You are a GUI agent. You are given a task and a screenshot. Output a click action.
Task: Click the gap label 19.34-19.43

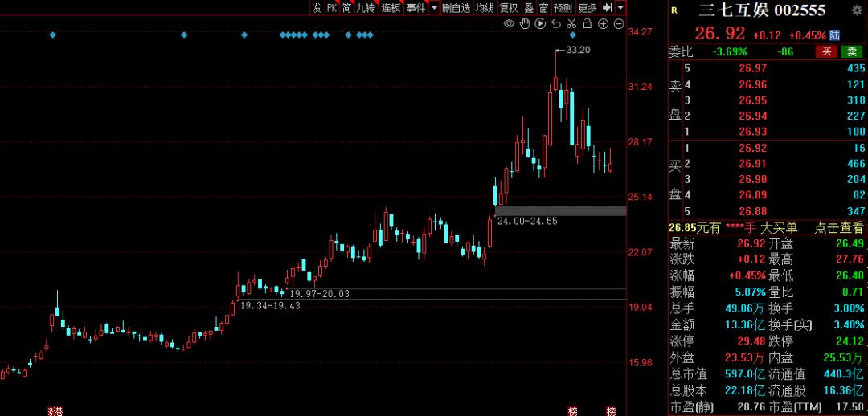click(x=270, y=305)
